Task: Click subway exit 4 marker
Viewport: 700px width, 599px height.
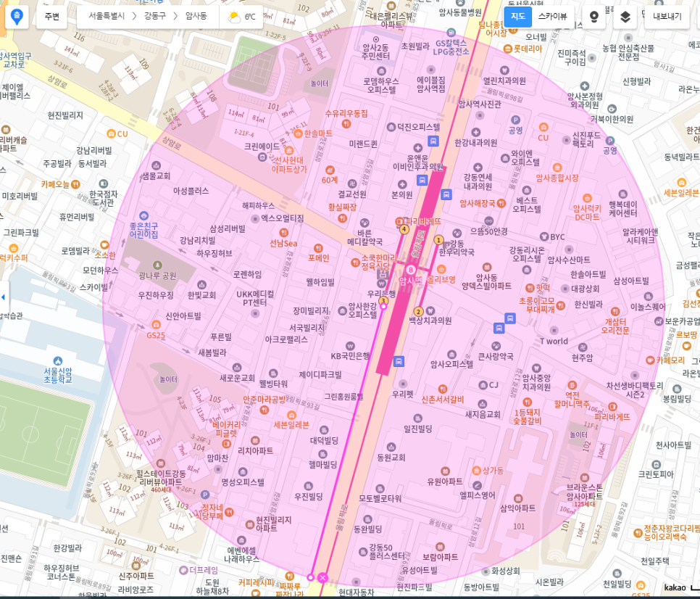Action: [x=404, y=230]
